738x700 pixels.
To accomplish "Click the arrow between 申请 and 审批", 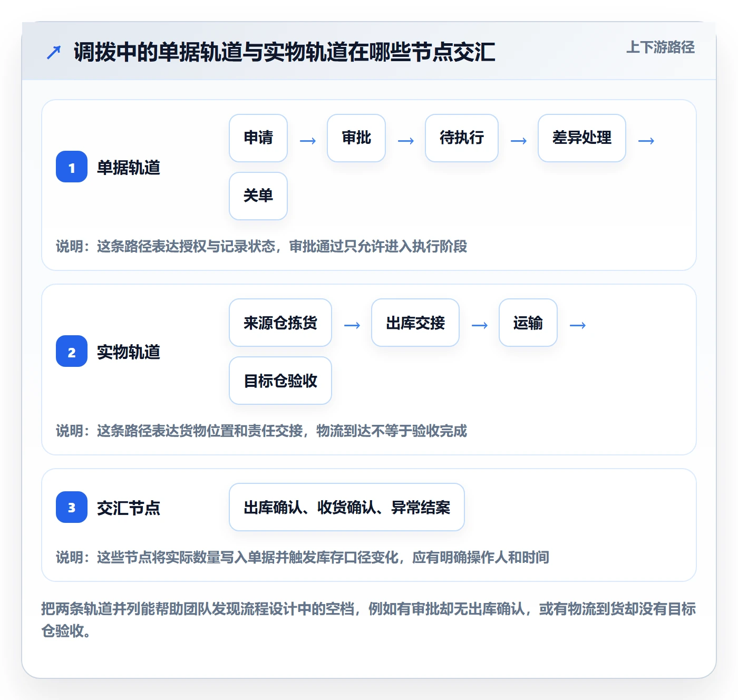I will click(308, 141).
